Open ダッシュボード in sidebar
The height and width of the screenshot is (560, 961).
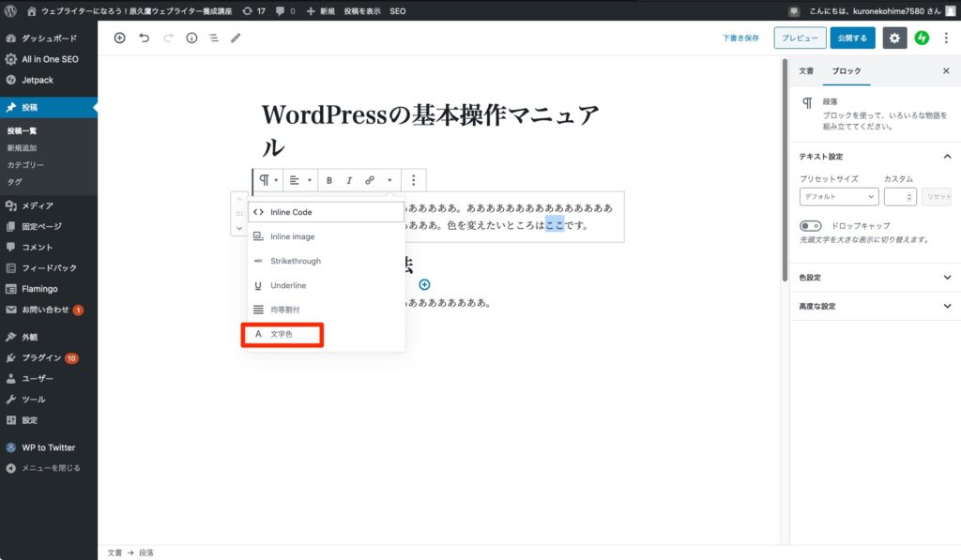click(x=49, y=38)
